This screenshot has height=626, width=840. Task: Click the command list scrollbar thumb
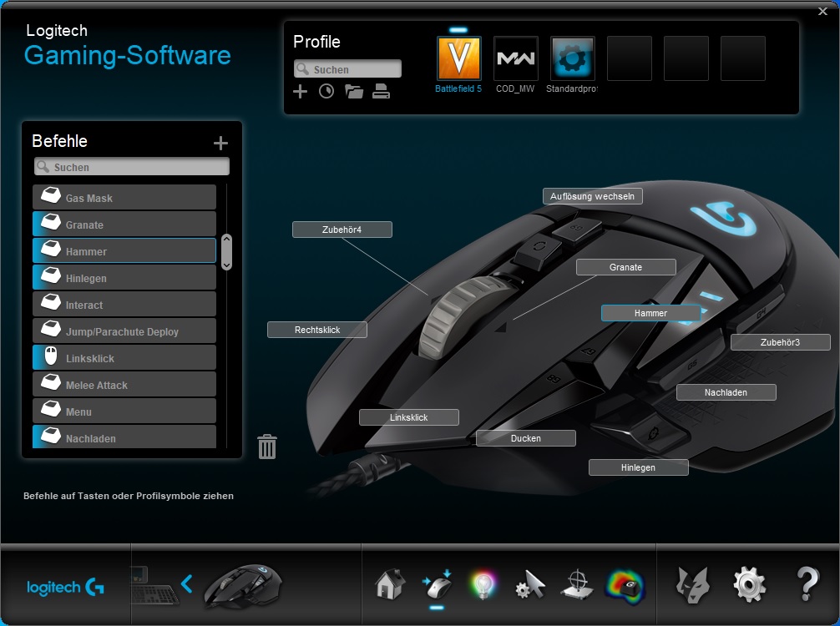(x=226, y=252)
